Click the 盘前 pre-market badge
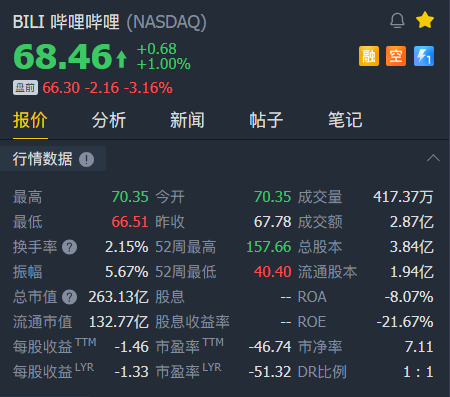The height and width of the screenshot is (397, 450). tap(25, 88)
